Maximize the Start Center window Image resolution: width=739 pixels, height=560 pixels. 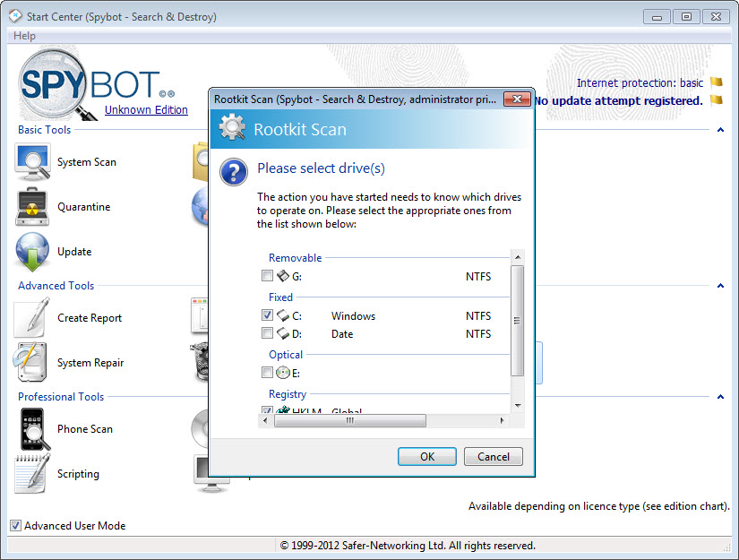[x=686, y=17]
